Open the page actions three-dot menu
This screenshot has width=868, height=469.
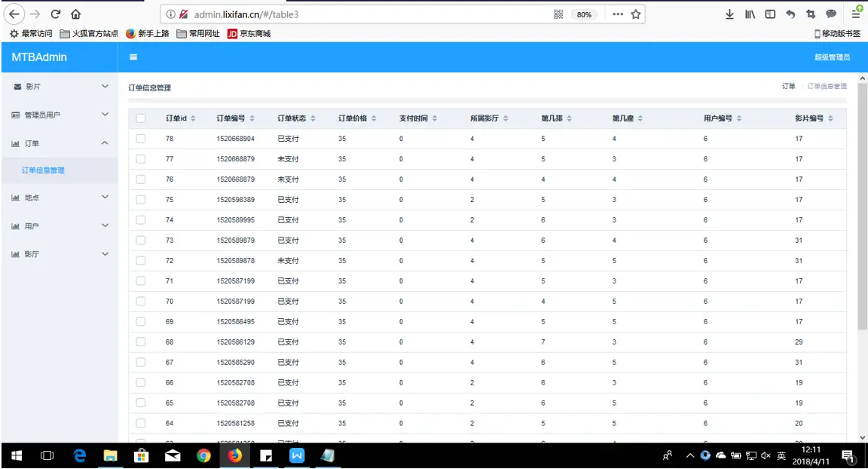click(618, 14)
